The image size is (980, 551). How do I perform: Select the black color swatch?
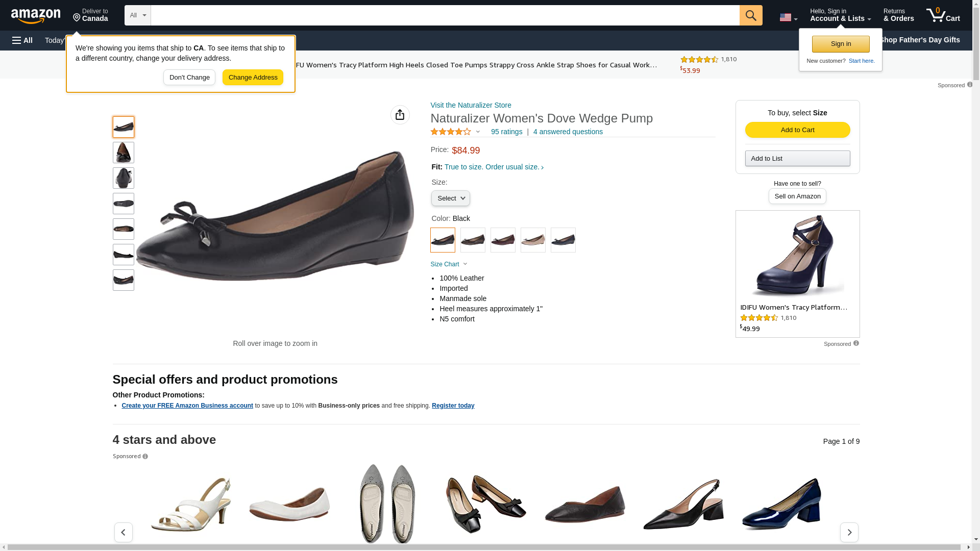click(x=443, y=240)
